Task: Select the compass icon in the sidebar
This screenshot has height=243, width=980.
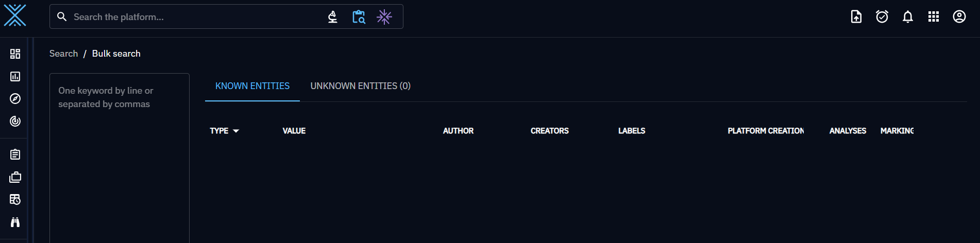Action: pyautogui.click(x=15, y=99)
